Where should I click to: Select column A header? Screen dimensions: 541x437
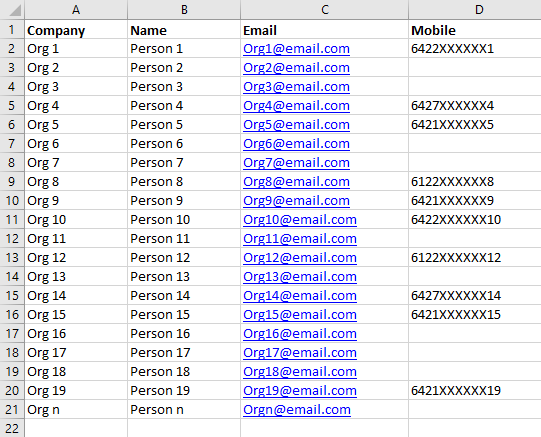(x=76, y=10)
